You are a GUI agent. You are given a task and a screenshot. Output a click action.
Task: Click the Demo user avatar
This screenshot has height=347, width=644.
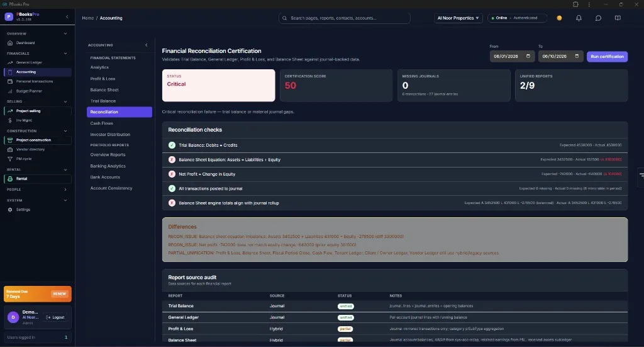point(13,317)
